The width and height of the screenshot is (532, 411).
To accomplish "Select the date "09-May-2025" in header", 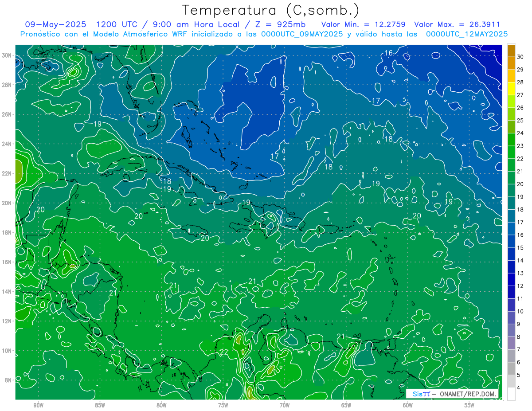I will coord(55,24).
